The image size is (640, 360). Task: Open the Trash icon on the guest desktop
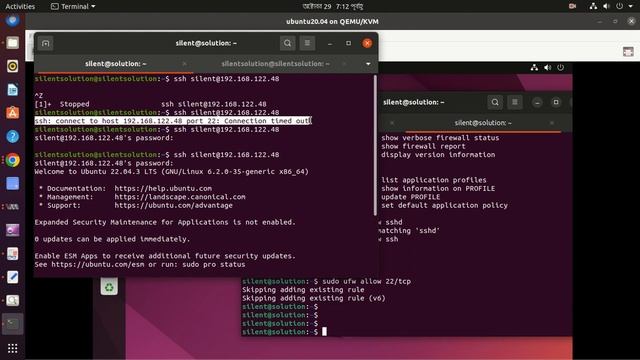click(109, 287)
